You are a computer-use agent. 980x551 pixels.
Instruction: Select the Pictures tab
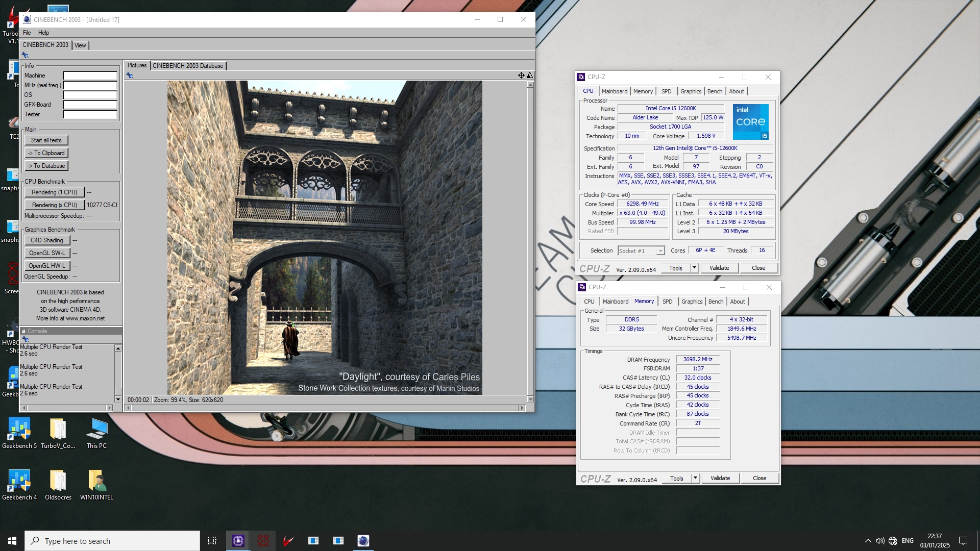coord(137,65)
